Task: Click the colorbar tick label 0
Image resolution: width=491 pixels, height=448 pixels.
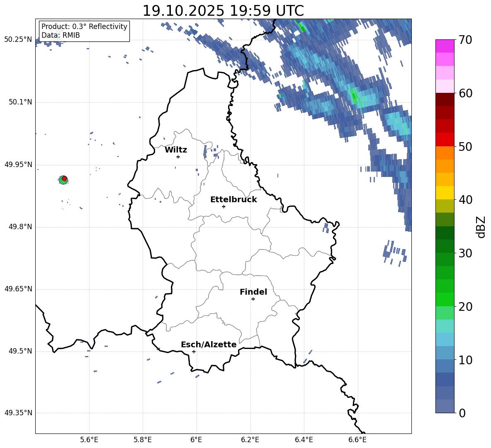Action: (x=462, y=413)
